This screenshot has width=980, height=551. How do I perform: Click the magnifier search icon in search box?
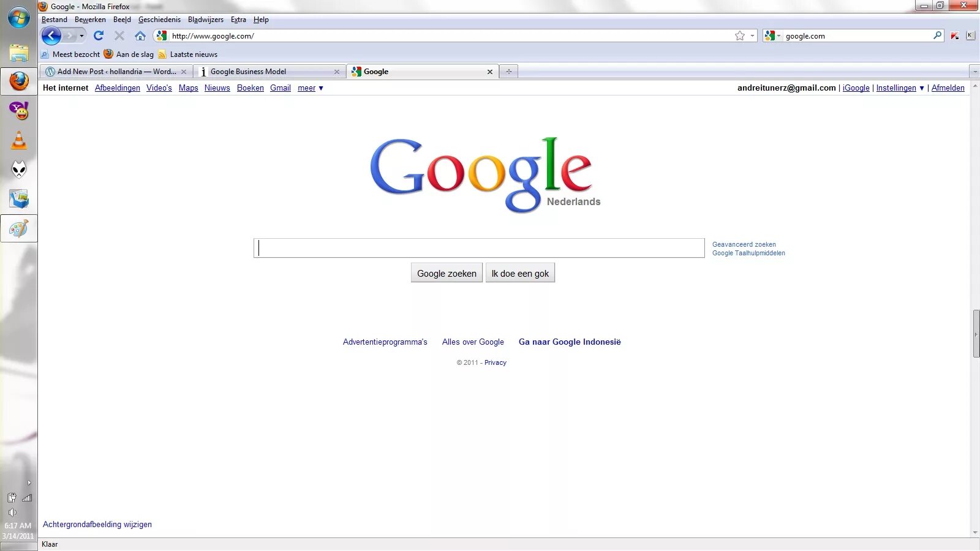(937, 36)
